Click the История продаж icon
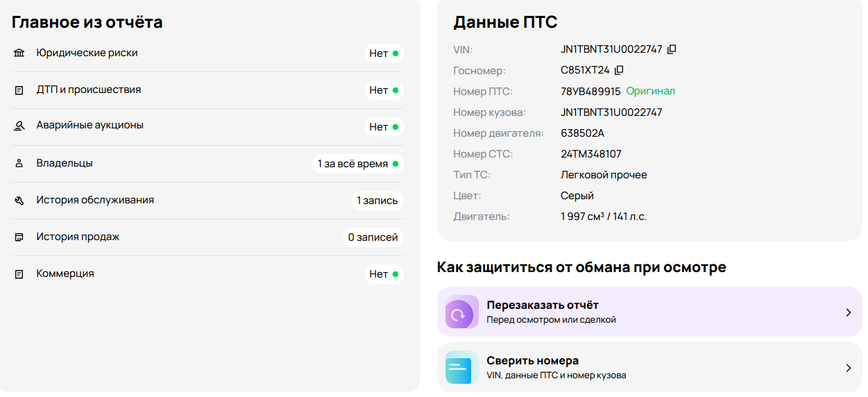 click(x=19, y=237)
